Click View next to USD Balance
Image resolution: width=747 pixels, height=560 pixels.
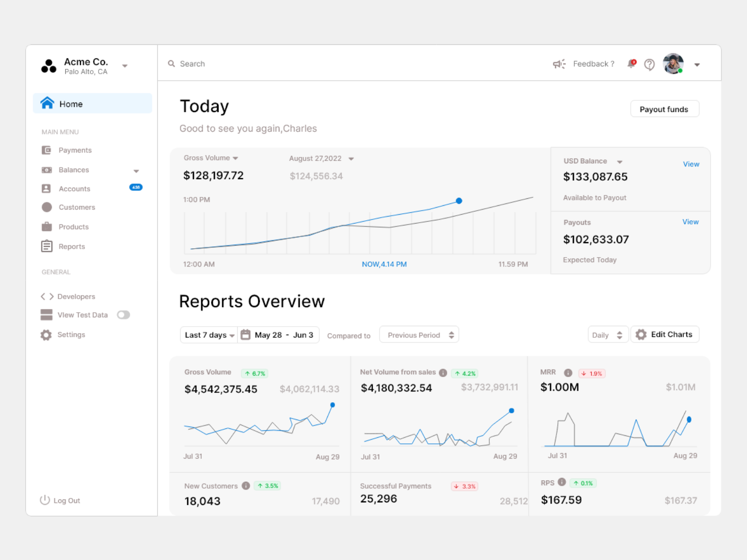pos(691,164)
